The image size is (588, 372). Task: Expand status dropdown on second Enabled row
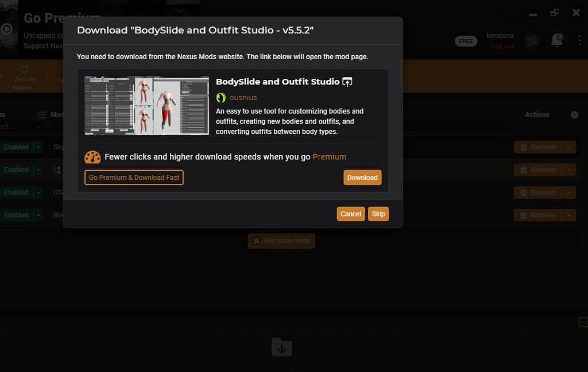tap(38, 170)
